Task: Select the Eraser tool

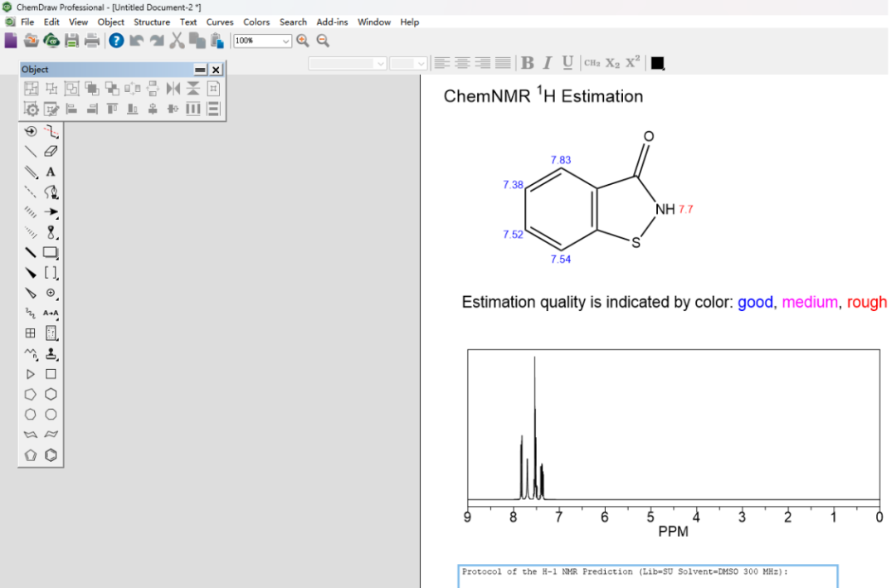Action: point(51,152)
